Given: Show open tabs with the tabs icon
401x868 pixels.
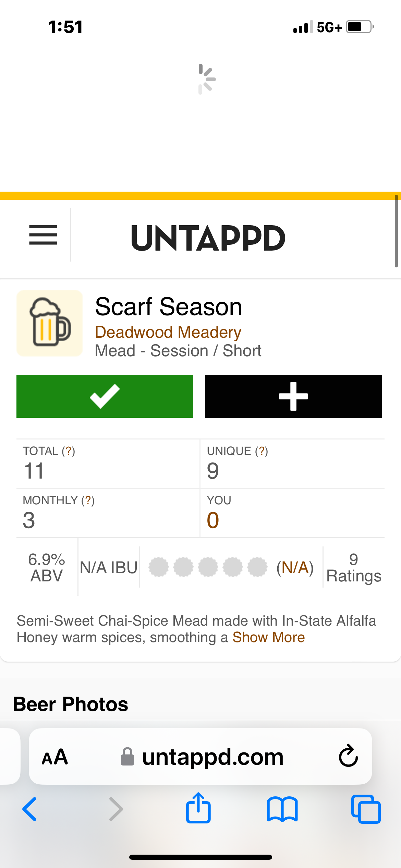Looking at the screenshot, I should 366,809.
